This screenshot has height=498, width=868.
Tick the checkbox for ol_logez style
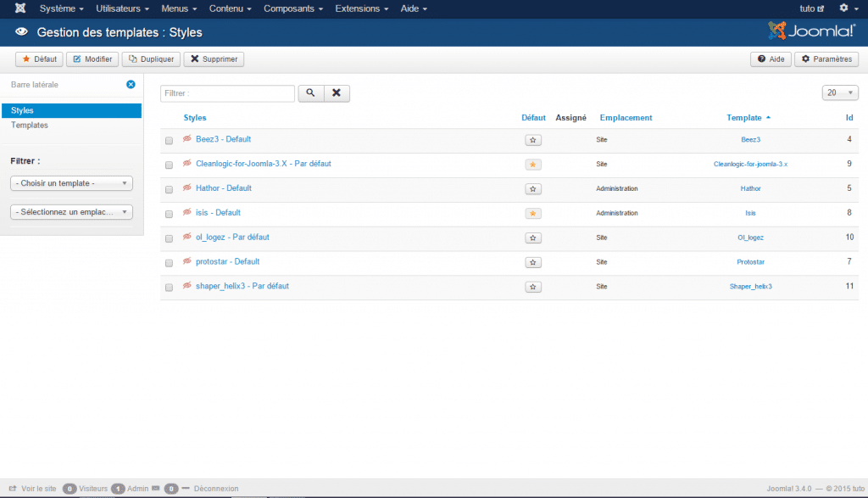pyautogui.click(x=170, y=238)
